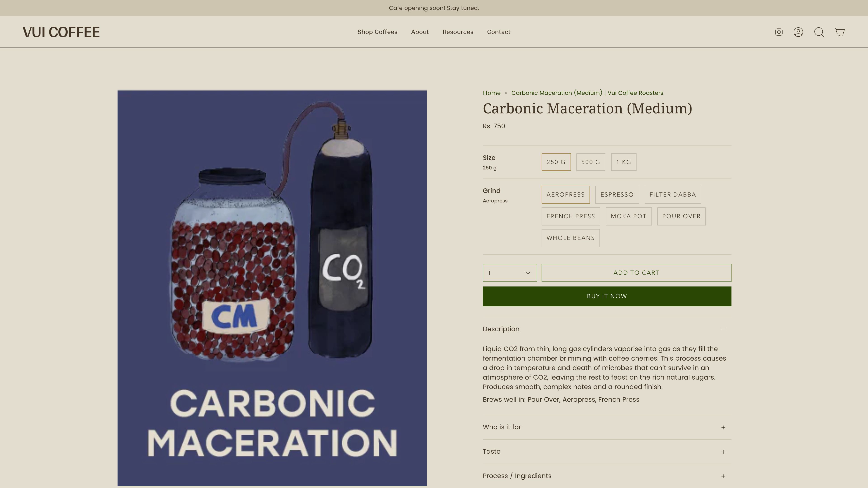Click the VUI COFFEE logo
The height and width of the screenshot is (488, 868).
click(61, 32)
